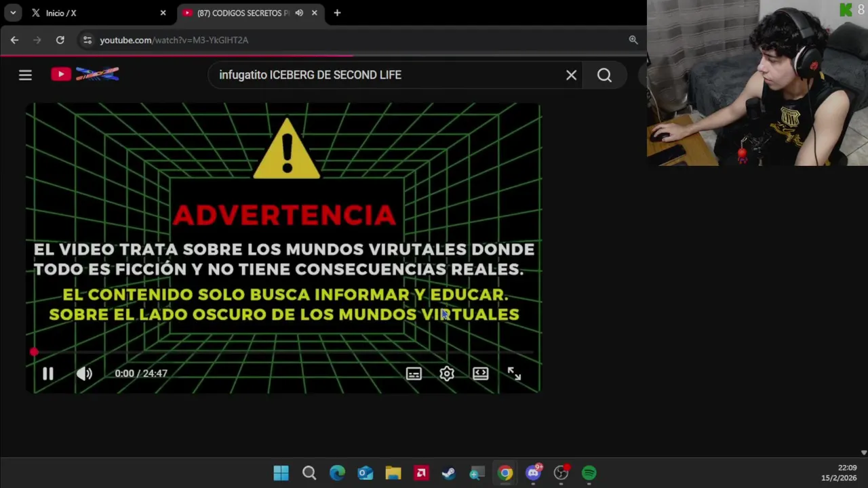Click the youtube.com address bar URL

pos(174,40)
